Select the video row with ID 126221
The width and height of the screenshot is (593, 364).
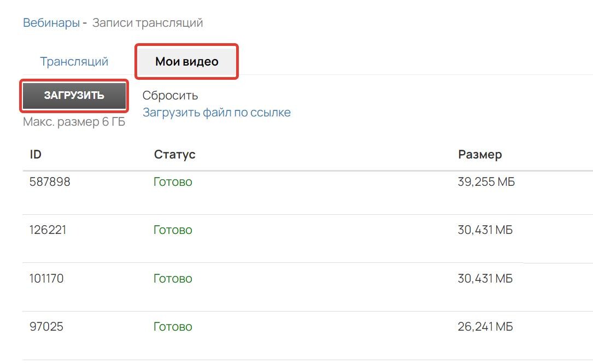click(x=308, y=239)
